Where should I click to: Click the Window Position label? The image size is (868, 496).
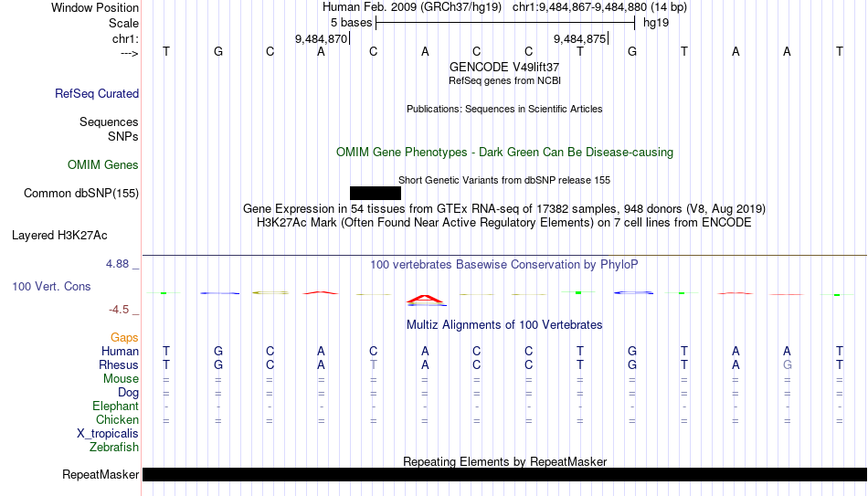(95, 7)
